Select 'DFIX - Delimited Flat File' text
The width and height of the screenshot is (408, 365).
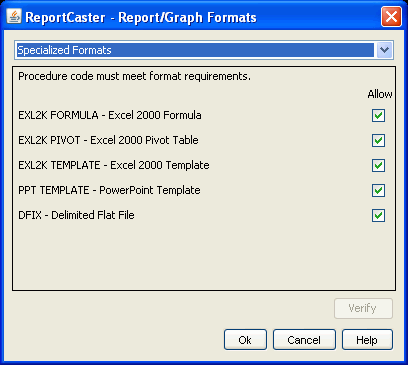point(76,215)
